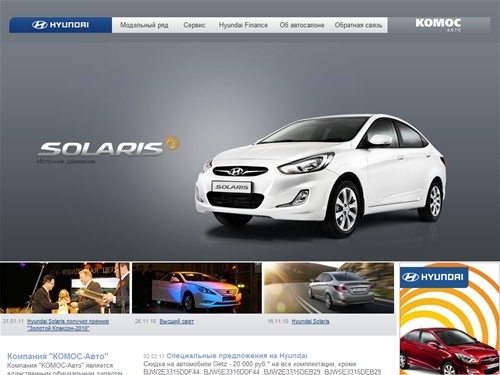Click the Hyundai logo in the header
Viewport: 500px width, 375px height.
tap(60, 25)
